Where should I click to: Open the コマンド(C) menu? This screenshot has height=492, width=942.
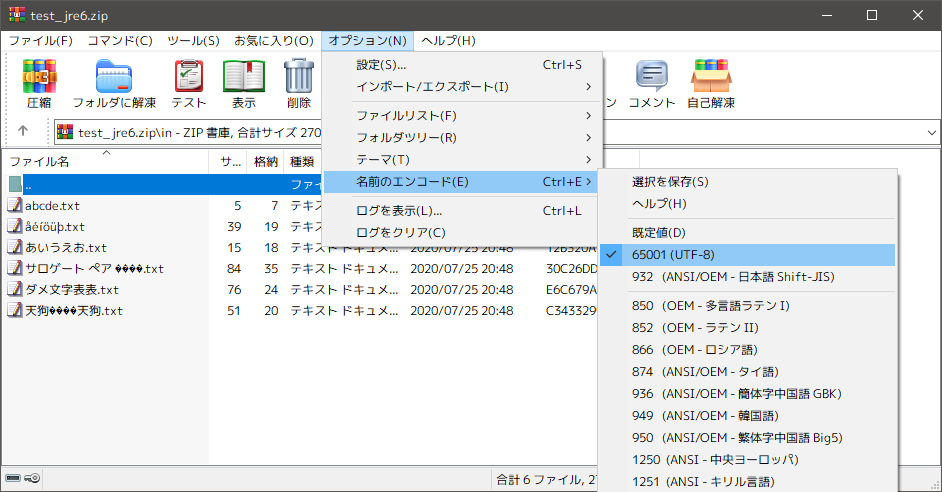pos(120,41)
